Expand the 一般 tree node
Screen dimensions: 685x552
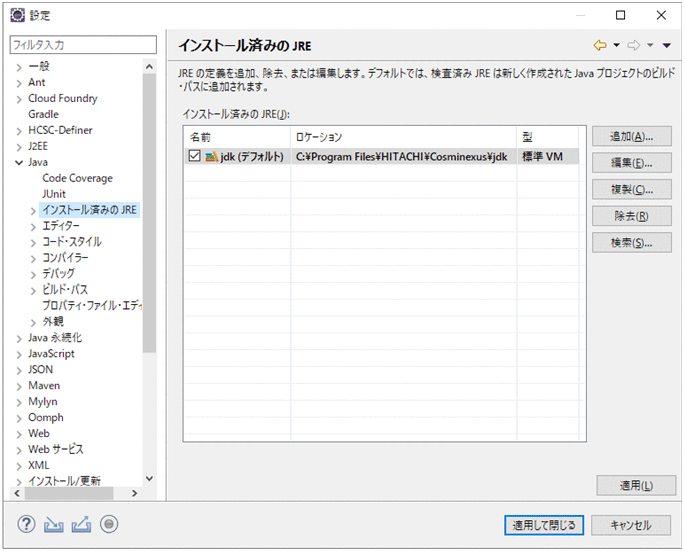19,67
